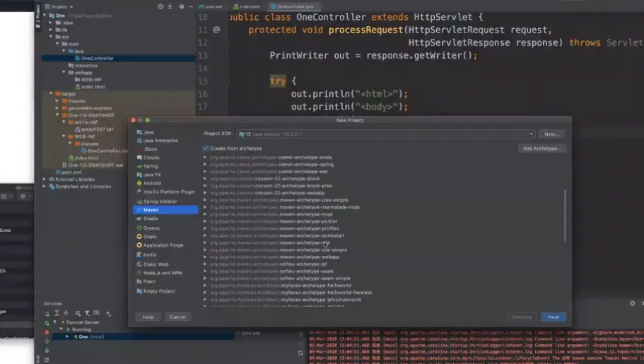Click the archetype list vertical scrollbar
This screenshot has height=364, width=644.
565,216
